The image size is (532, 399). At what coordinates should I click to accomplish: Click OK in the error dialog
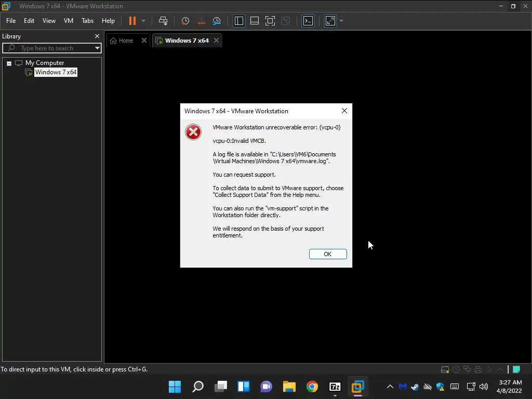(328, 254)
